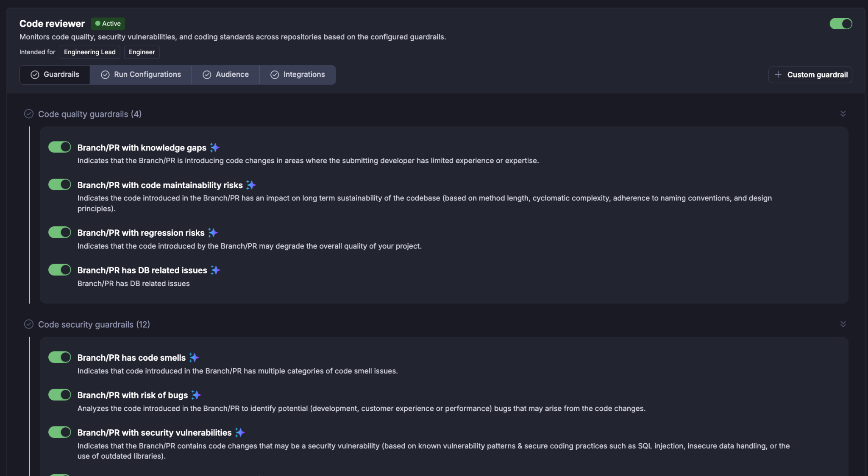Screen dimensions: 868x476
Task: Switch to the Run Configurations tab
Action: point(141,75)
